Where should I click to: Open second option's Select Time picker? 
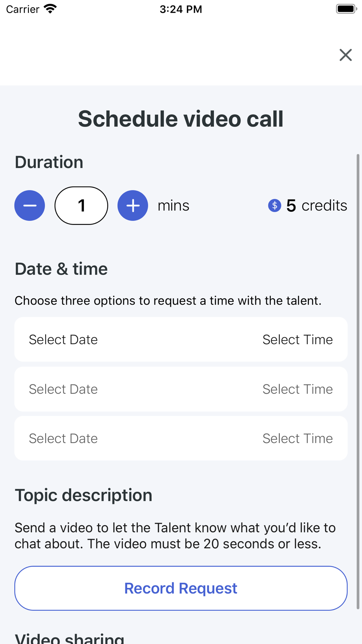point(298,389)
